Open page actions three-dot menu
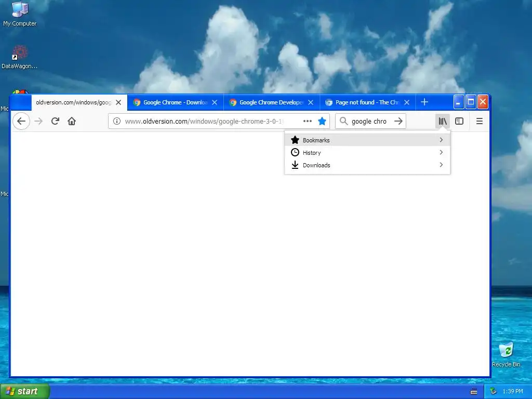This screenshot has height=399, width=532. click(x=308, y=121)
